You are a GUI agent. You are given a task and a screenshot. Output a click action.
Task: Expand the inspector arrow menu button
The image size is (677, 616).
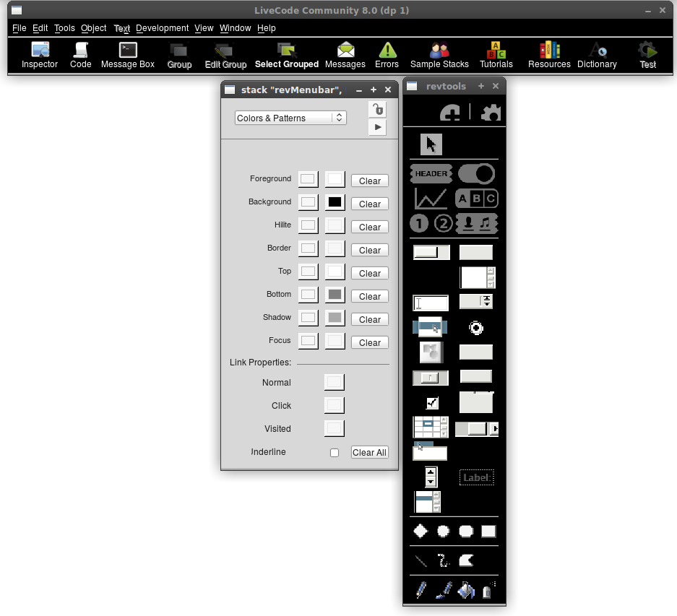coord(377,127)
